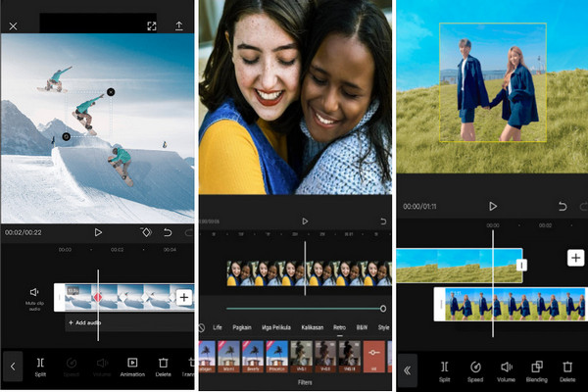Play the snowboard clip preview
Screen dimensions: 588x392
[x=98, y=232]
